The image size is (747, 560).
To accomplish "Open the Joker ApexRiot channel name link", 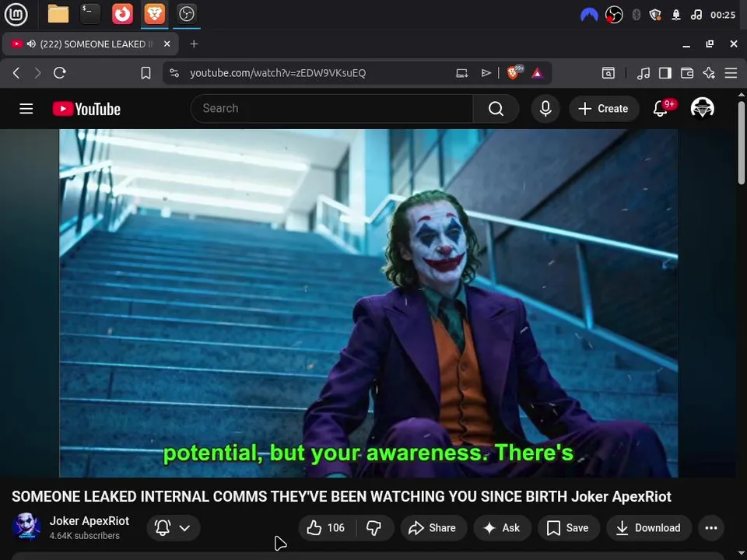I will click(89, 521).
